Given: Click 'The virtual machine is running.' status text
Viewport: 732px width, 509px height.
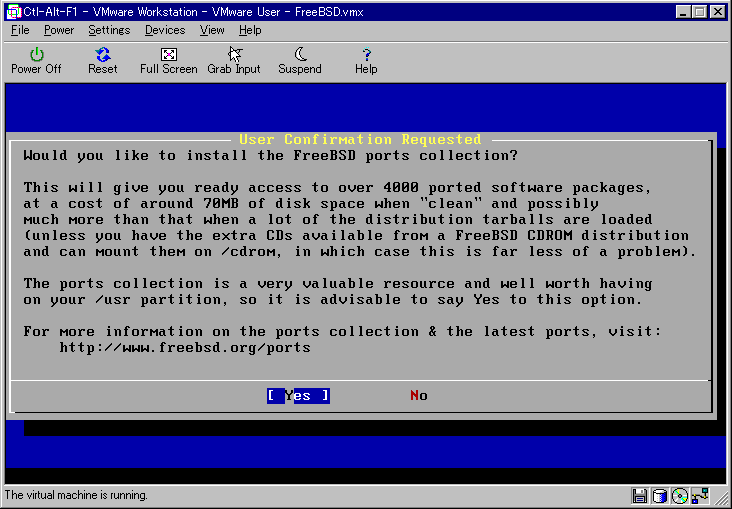Looking at the screenshot, I should click(76, 495).
